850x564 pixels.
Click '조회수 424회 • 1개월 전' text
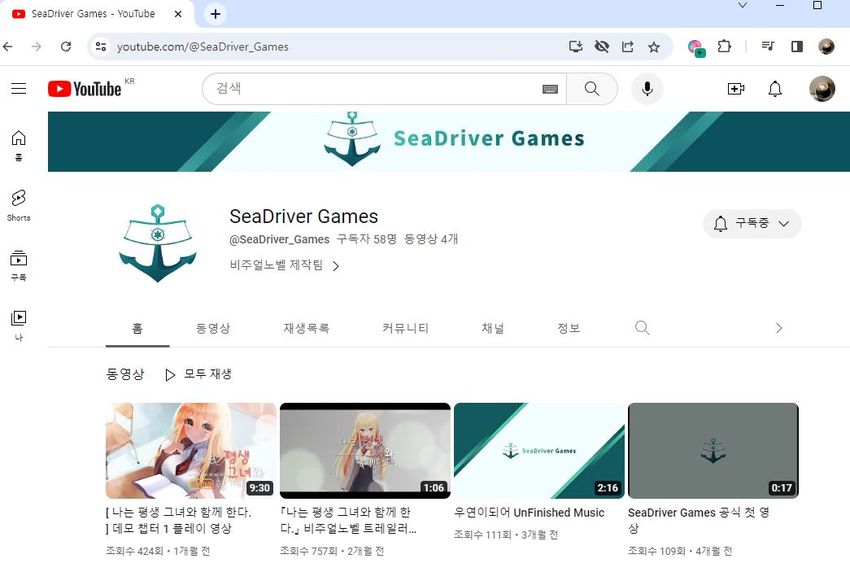[158, 551]
